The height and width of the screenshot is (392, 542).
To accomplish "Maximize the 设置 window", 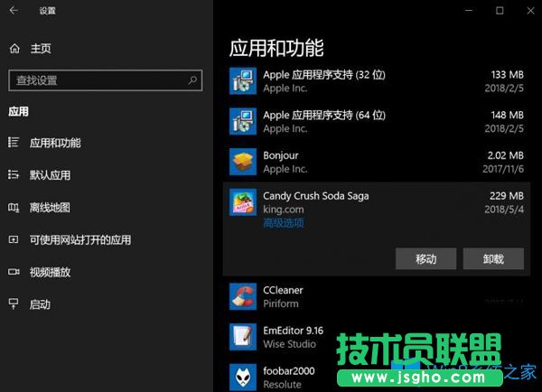I will coord(500,11).
